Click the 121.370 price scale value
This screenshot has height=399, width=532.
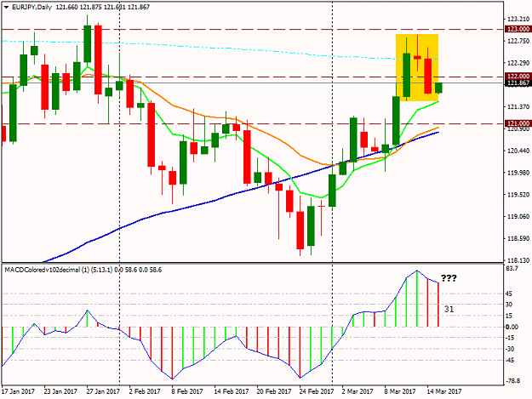coord(518,107)
